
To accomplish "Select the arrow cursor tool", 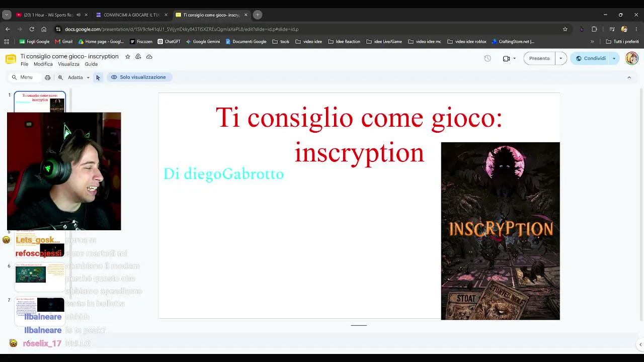I will 98,77.
